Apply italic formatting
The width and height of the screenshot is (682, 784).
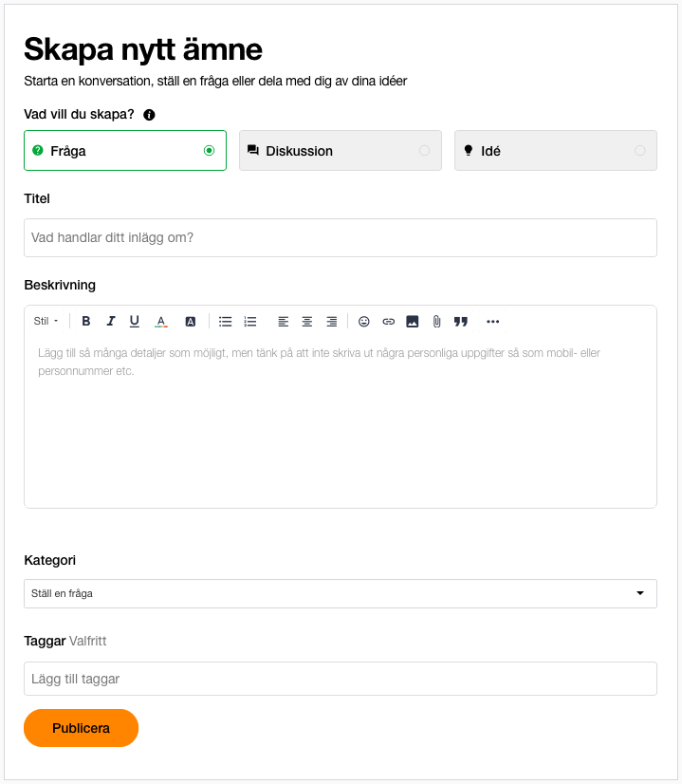tap(110, 322)
